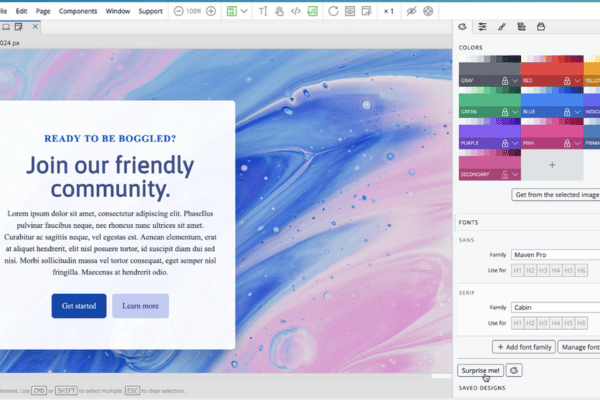Viewport: 600px width, 400px height.
Task: Expand the RED color options chevron
Action: pos(577,81)
